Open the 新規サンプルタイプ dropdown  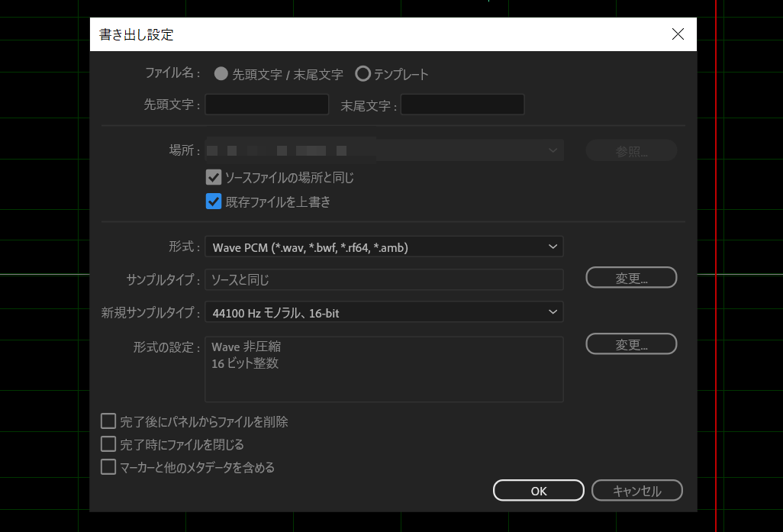point(384,312)
